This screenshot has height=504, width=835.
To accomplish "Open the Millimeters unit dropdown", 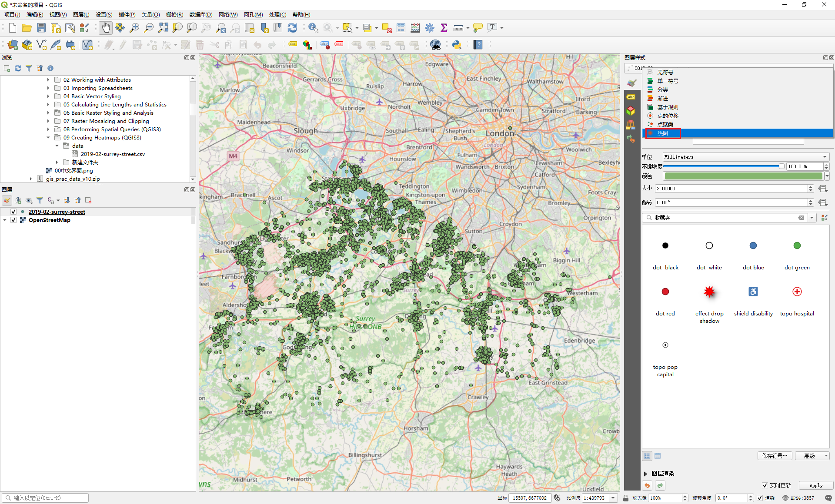I will [x=745, y=157].
